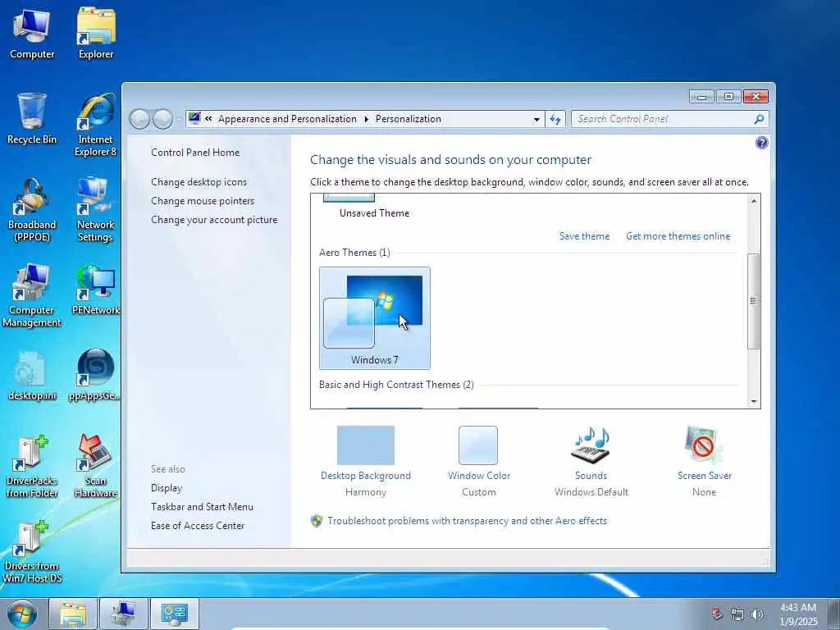Click the search magnifier icon
Viewport: 840px width, 630px height.
759,119
